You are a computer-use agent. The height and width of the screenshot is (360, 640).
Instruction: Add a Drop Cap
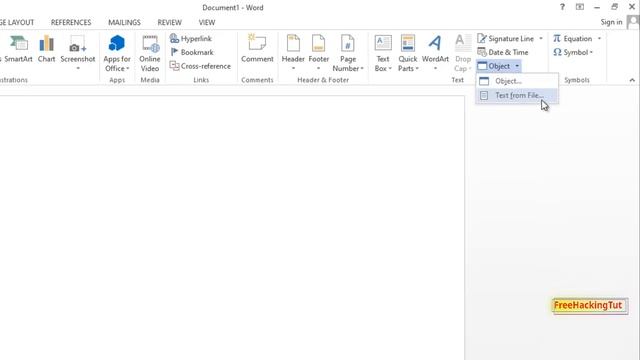pos(463,53)
